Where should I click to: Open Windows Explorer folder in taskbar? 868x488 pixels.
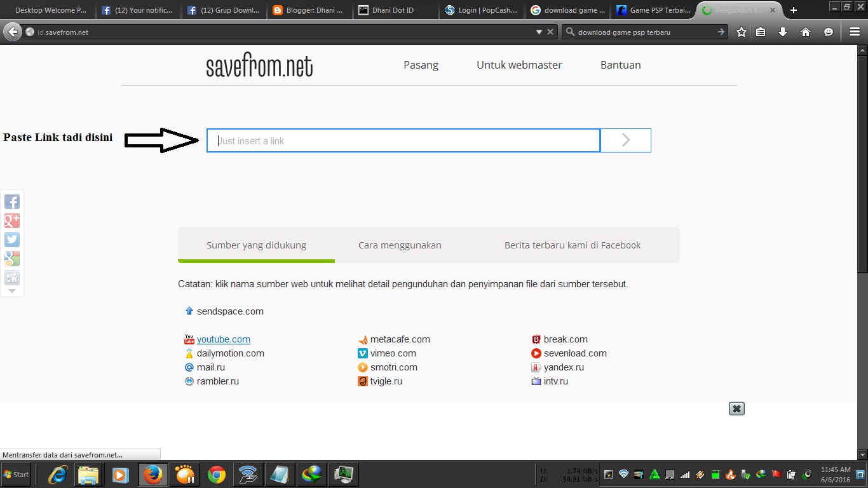point(89,475)
